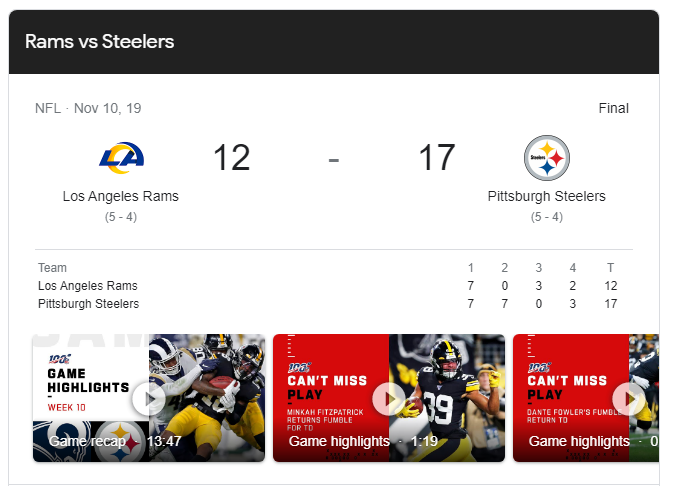Click the T total column header
This screenshot has width=688, height=486.
point(610,268)
